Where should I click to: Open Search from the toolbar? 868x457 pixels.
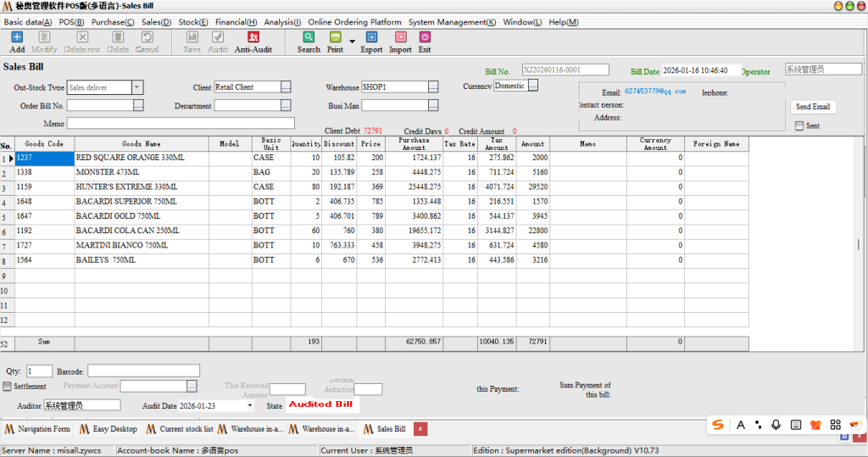(309, 37)
